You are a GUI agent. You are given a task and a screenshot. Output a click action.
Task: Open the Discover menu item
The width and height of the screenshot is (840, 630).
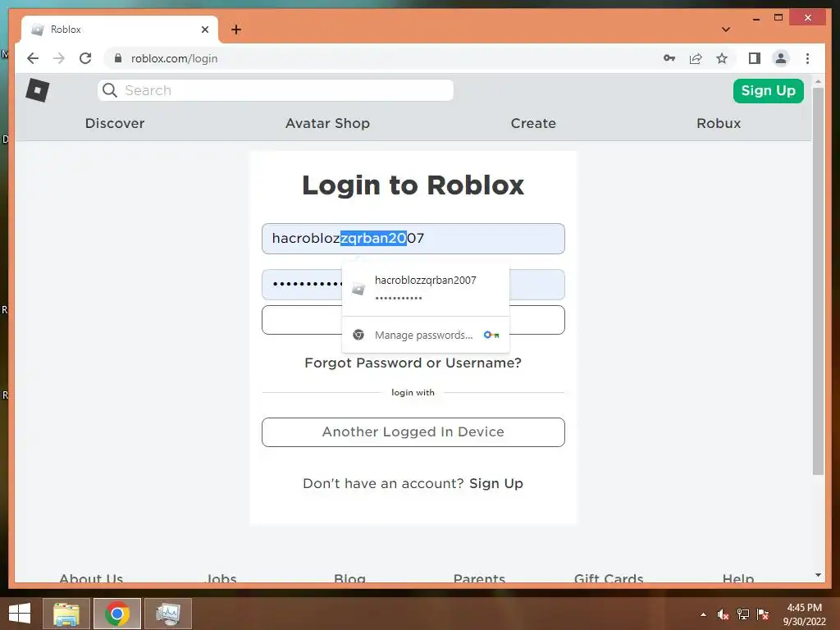click(x=115, y=123)
